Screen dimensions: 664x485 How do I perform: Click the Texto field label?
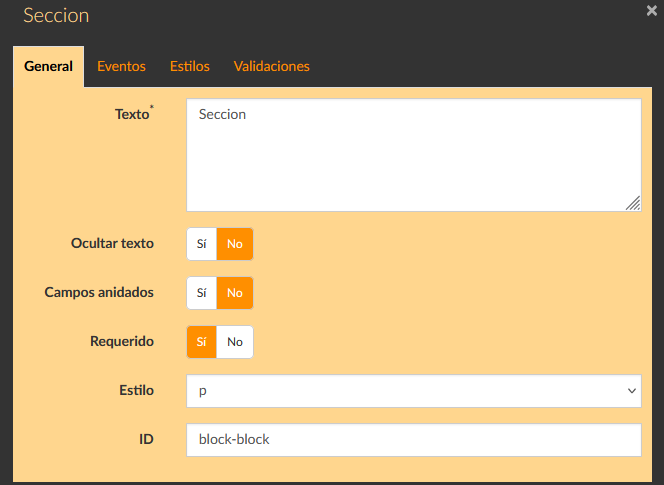(132, 114)
